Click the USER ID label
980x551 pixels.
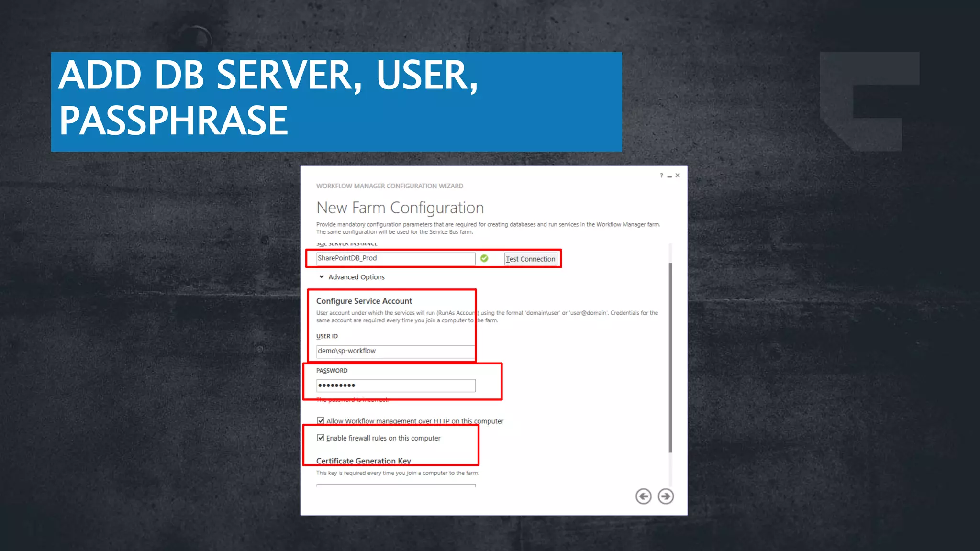coord(327,336)
